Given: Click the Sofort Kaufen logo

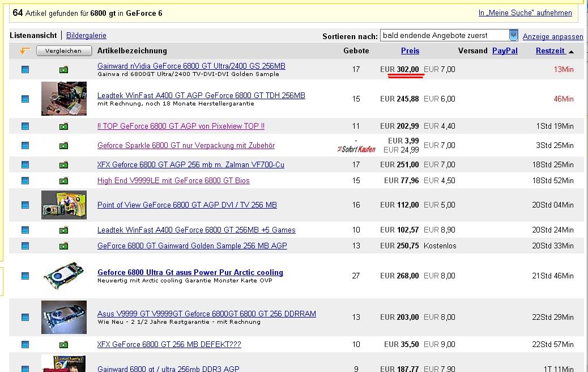Looking at the screenshot, I should coord(356,149).
